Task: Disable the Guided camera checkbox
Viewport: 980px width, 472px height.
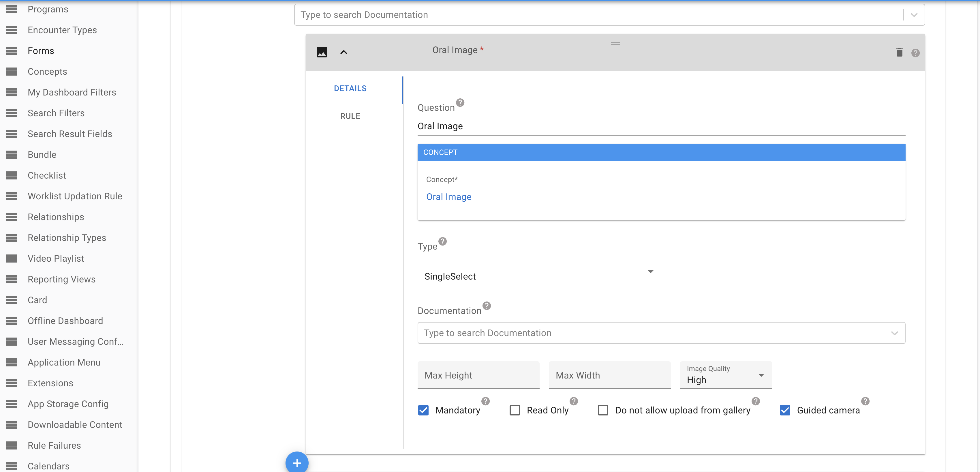Action: pyautogui.click(x=785, y=410)
